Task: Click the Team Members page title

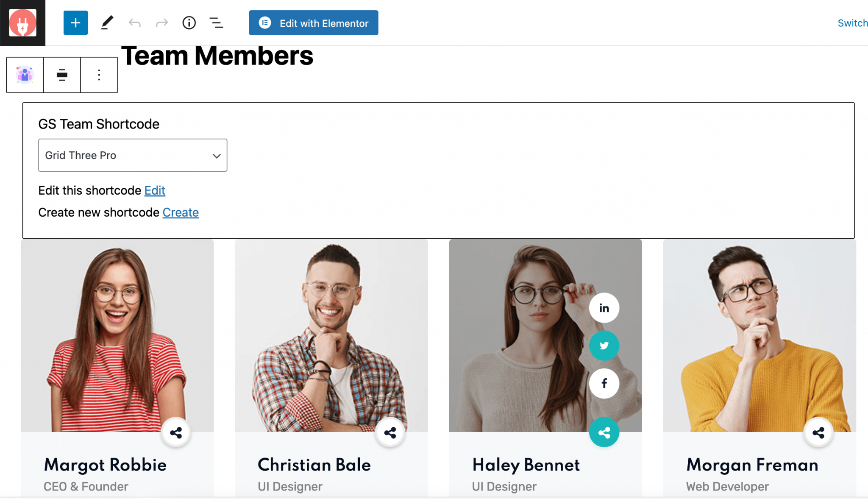Action: (217, 56)
